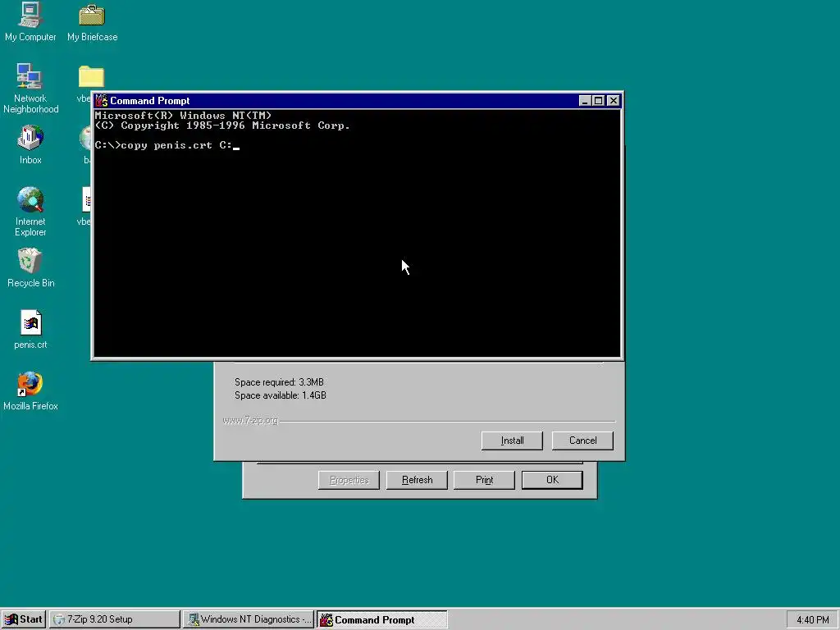Click the 4:40 PM taskbar clock
The width and height of the screenshot is (840, 630).
813,620
